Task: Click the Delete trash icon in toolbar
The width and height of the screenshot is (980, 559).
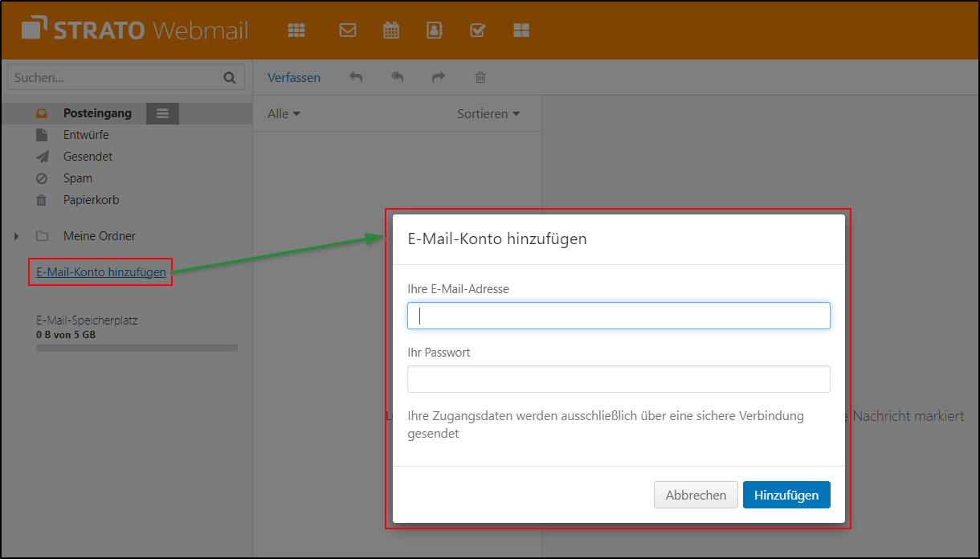Action: [x=480, y=77]
